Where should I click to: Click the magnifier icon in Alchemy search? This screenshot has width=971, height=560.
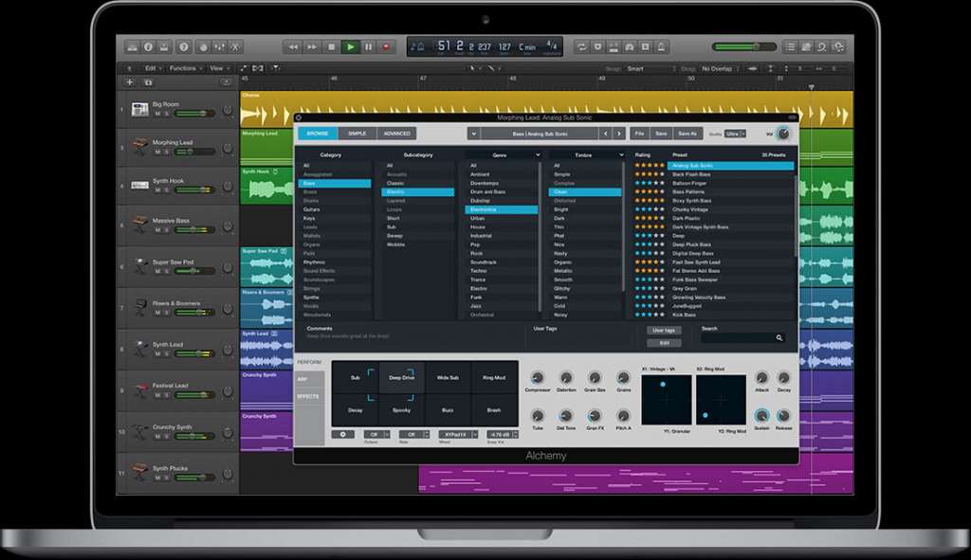[x=779, y=337]
